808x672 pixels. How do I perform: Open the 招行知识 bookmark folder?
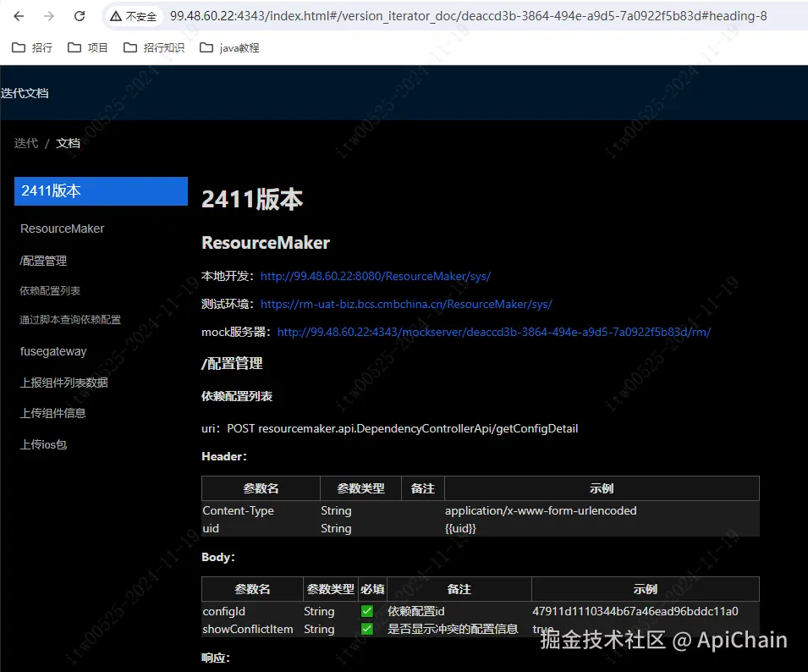[153, 47]
